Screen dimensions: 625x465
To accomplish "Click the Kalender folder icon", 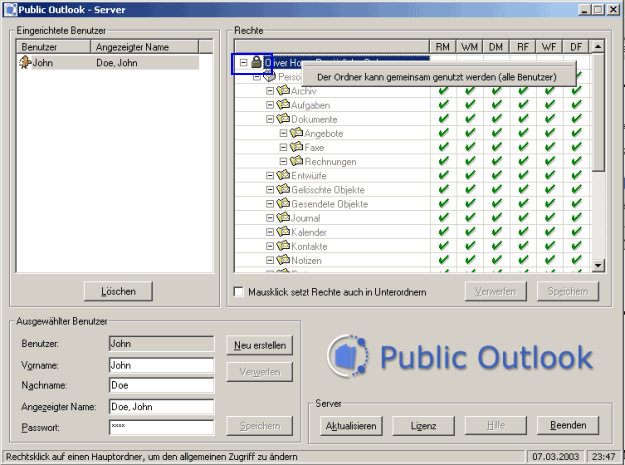I will pos(283,232).
